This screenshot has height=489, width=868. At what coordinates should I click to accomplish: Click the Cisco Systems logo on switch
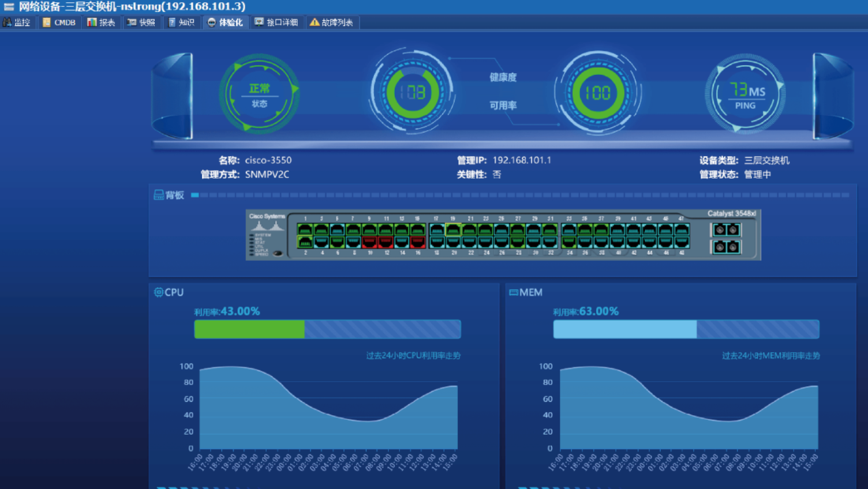pos(267,223)
